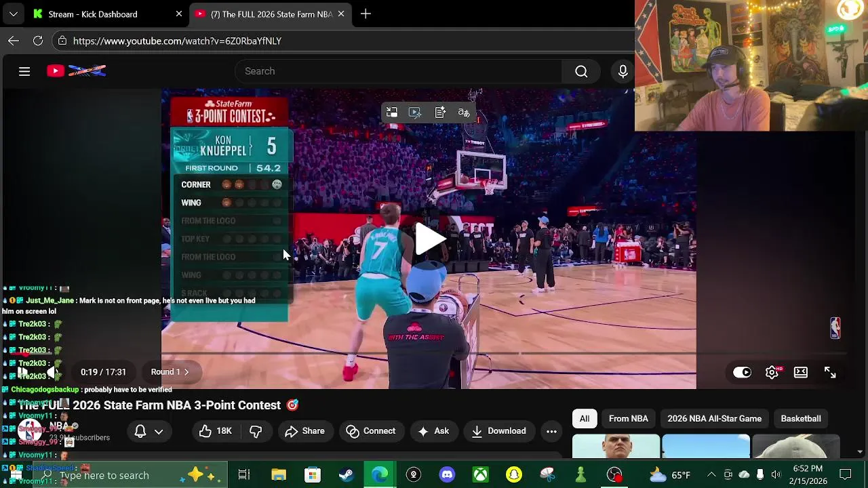Open Xbox app from taskbar
868x488 pixels.
480,475
